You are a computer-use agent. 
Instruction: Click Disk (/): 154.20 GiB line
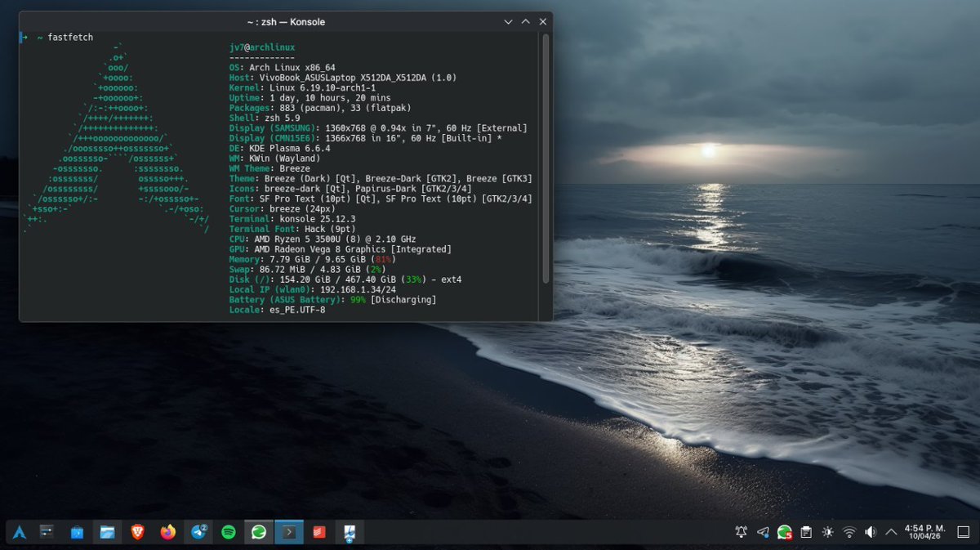(x=345, y=279)
